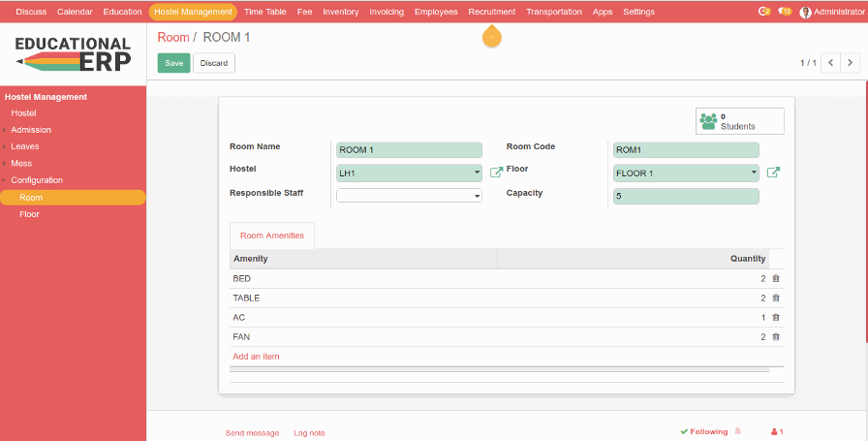Click trash icon for TABLE amenity

pos(775,299)
